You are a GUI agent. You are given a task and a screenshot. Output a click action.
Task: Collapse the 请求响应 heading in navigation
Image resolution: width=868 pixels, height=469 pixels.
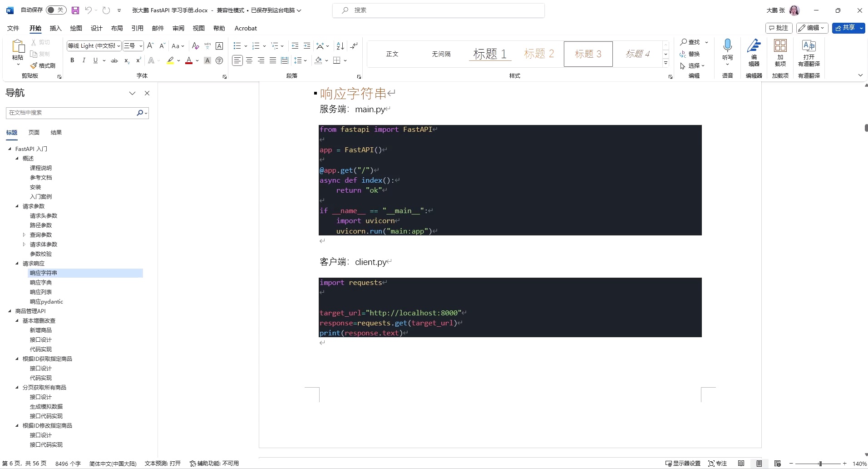click(x=17, y=264)
